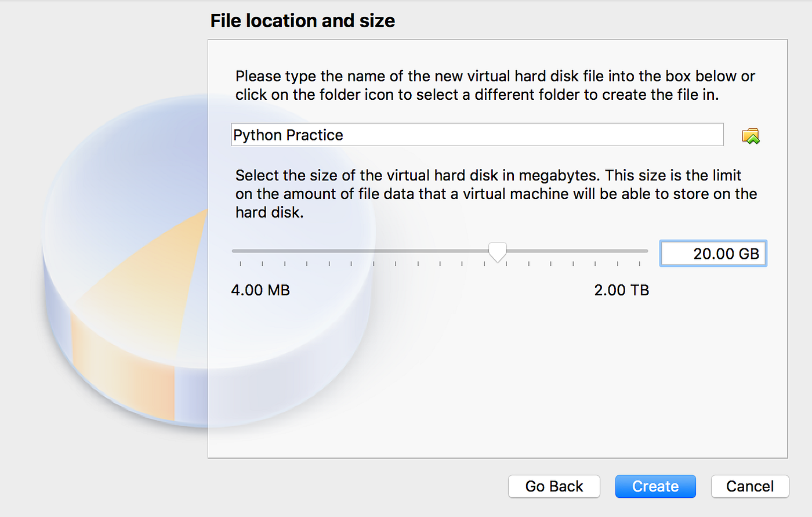Open the folder icon to choose location
The height and width of the screenshot is (517, 812).
751,136
